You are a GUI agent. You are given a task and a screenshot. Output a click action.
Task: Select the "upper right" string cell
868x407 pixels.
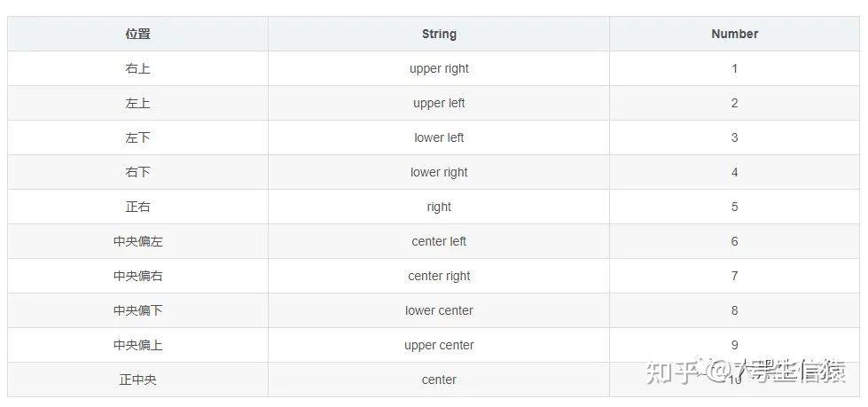(x=439, y=68)
